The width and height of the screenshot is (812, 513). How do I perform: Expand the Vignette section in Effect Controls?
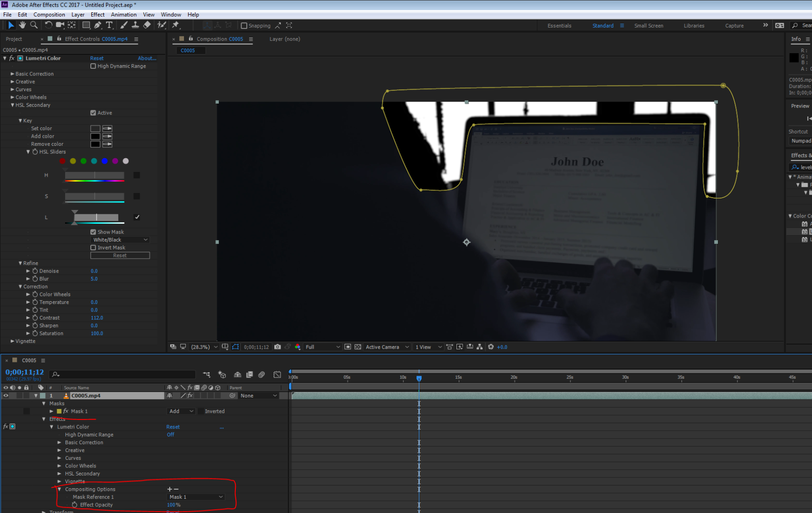coord(12,341)
